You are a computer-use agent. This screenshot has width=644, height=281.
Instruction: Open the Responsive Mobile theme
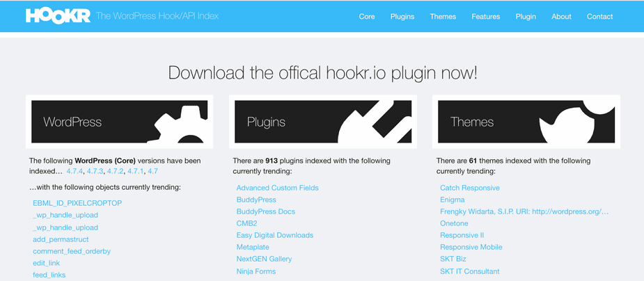click(x=471, y=248)
